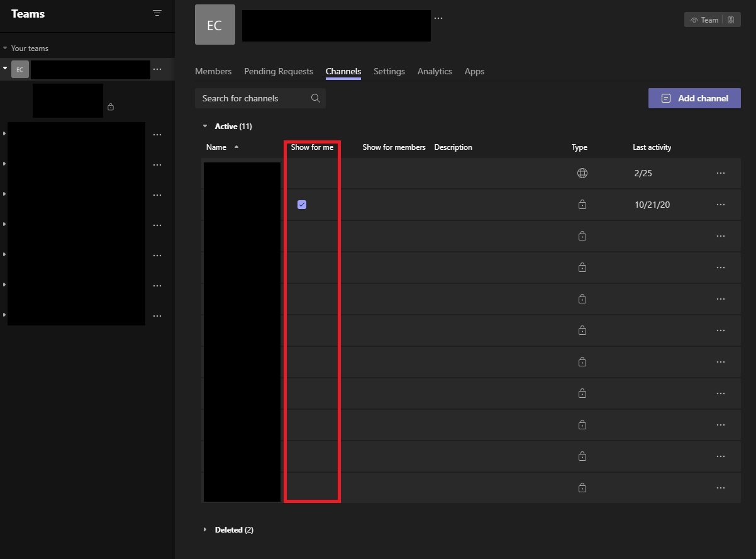Select the 2/25 last activity date
The image size is (756, 559).
[643, 173]
